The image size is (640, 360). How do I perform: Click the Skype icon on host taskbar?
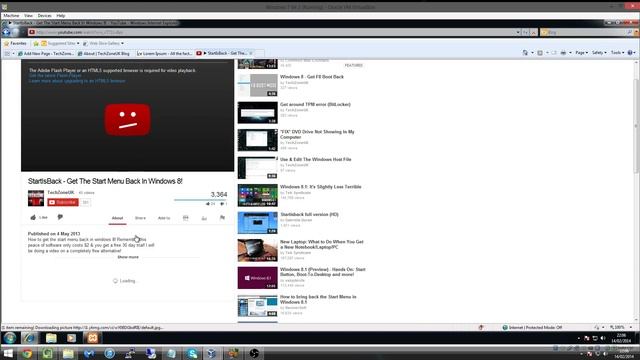[x=191, y=353]
